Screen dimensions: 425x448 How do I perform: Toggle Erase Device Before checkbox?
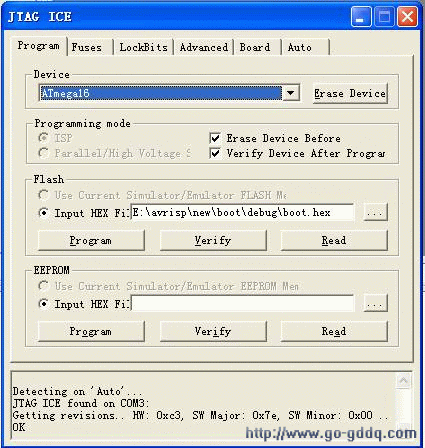pyautogui.click(x=215, y=138)
